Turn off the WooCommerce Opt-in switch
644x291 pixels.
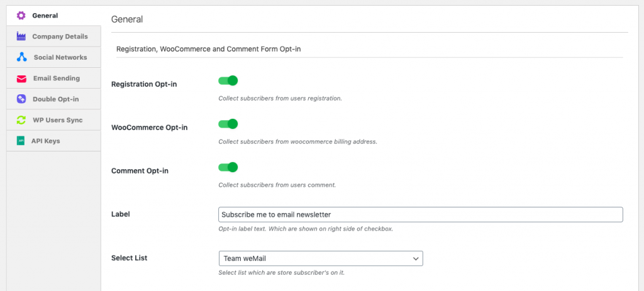[228, 124]
